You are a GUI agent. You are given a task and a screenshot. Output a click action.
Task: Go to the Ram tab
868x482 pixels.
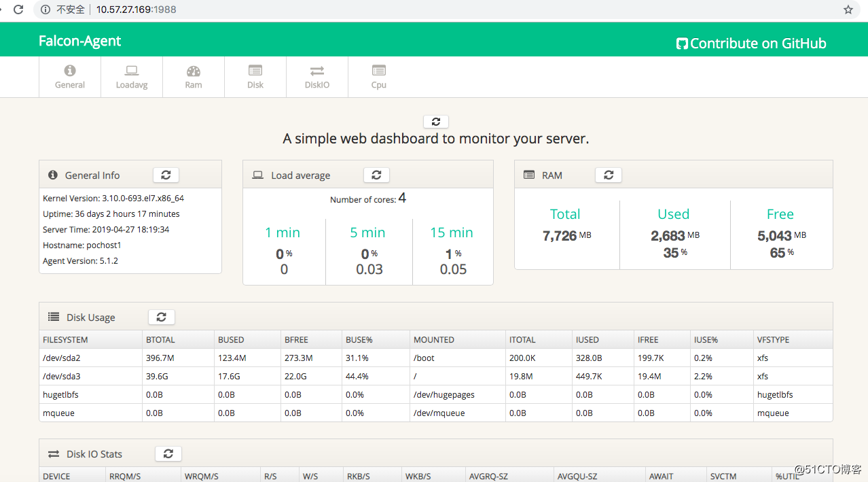pyautogui.click(x=194, y=77)
